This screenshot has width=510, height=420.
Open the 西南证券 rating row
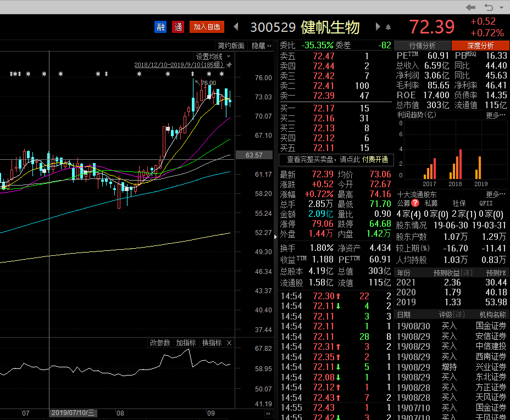click(451, 357)
